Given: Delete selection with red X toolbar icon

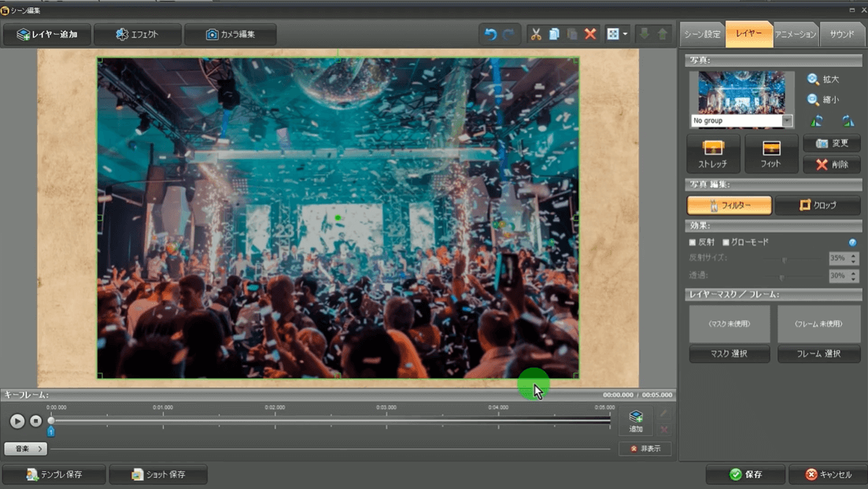Looking at the screenshot, I should (x=590, y=35).
